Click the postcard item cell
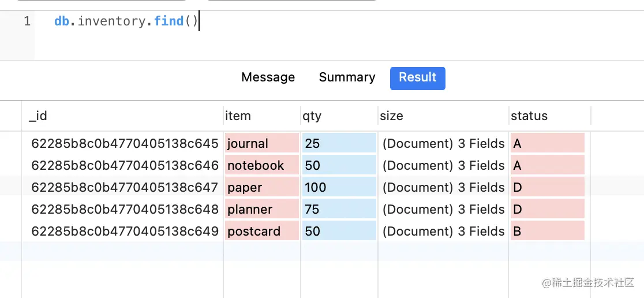The image size is (644, 298). pos(261,232)
